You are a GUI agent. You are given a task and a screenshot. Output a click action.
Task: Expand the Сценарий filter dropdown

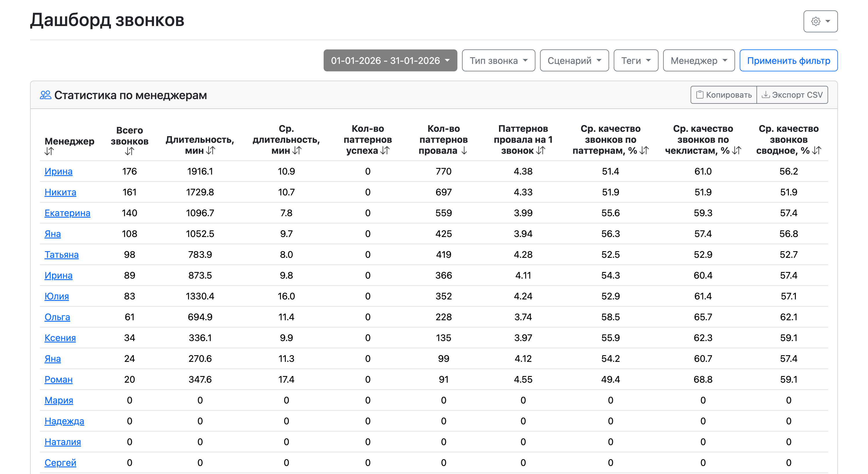coord(574,61)
